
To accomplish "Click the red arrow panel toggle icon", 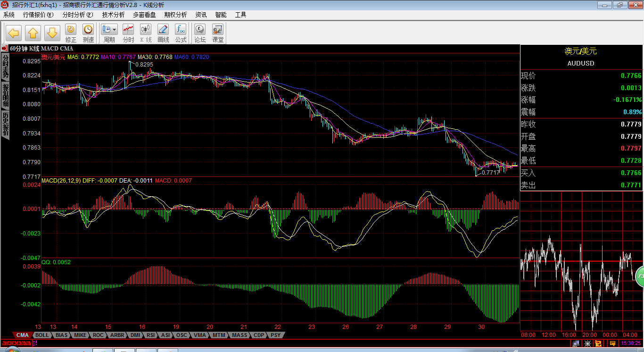I will (x=4, y=48).
